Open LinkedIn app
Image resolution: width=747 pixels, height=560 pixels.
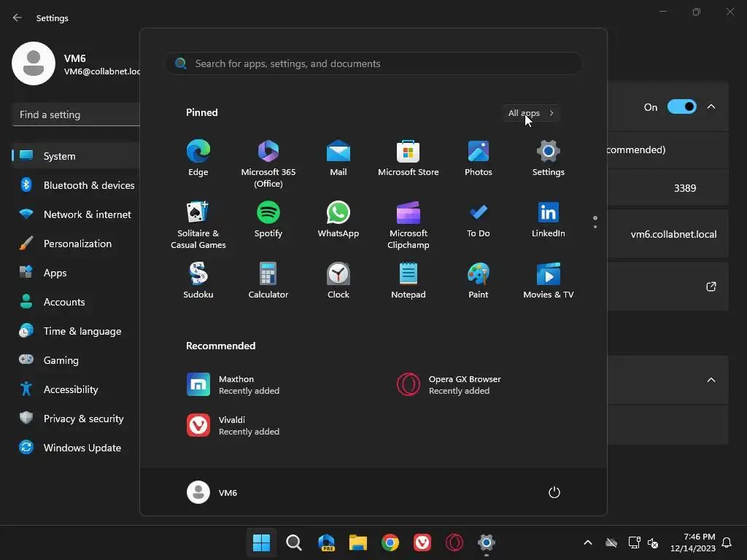pos(549,219)
